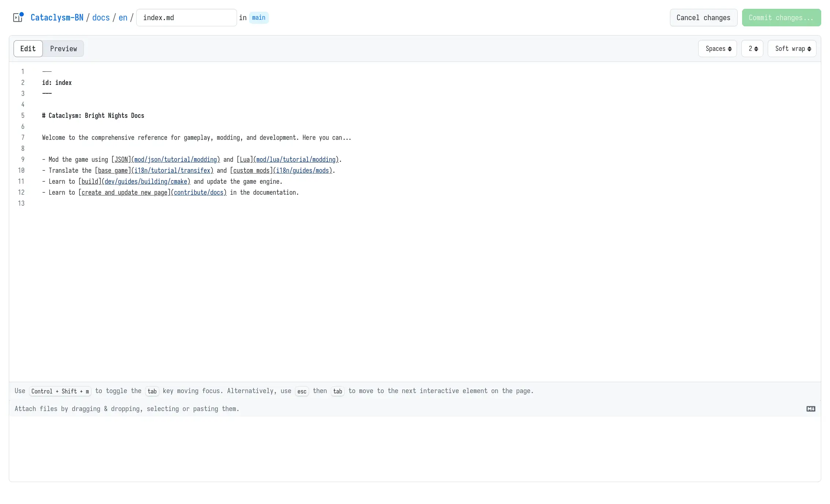Click the heading line Cataclysm: Bright Nights Docs
Viewport: 830px width, 504px height.
tap(96, 116)
